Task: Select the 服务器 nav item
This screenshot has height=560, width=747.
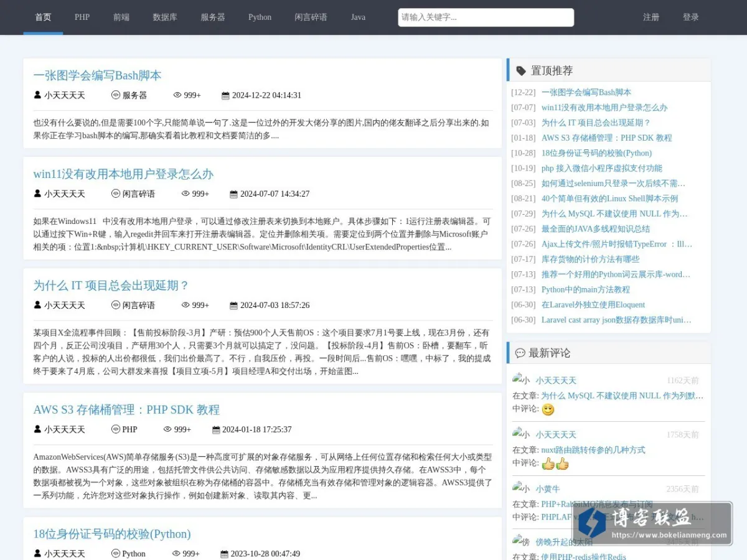Action: click(x=213, y=17)
